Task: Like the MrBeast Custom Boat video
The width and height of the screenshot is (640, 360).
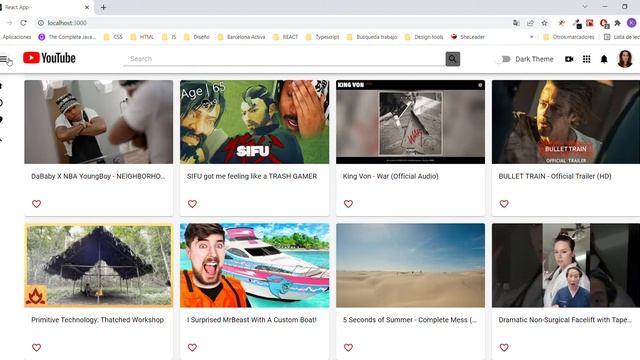Action: tap(192, 347)
